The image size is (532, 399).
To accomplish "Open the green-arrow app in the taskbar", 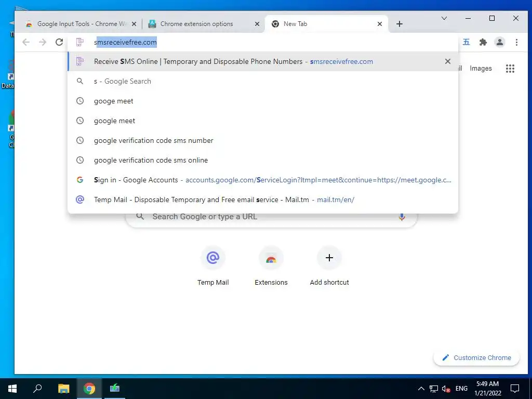I will pyautogui.click(x=115, y=389).
